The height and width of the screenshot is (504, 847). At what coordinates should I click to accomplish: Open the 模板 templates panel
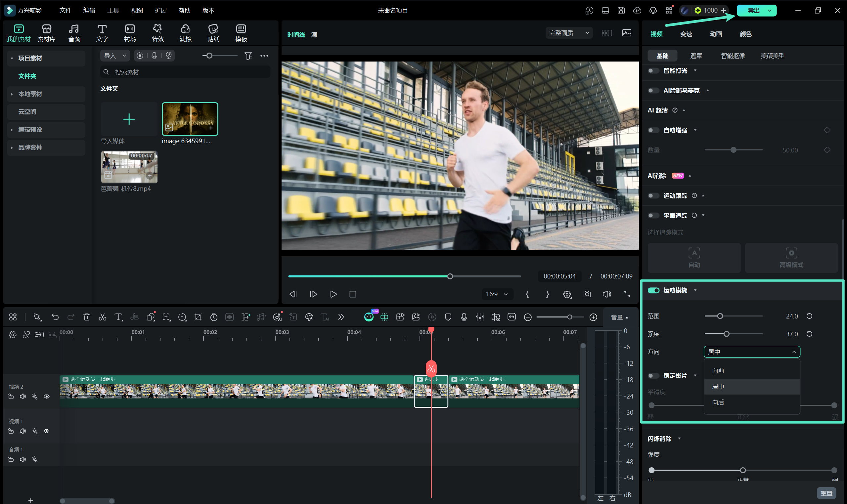point(241,33)
